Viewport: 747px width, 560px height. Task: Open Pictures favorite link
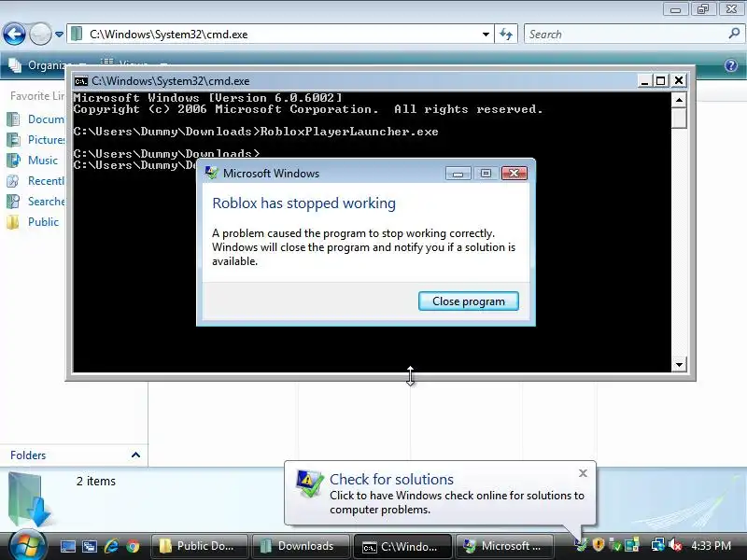(x=35, y=139)
